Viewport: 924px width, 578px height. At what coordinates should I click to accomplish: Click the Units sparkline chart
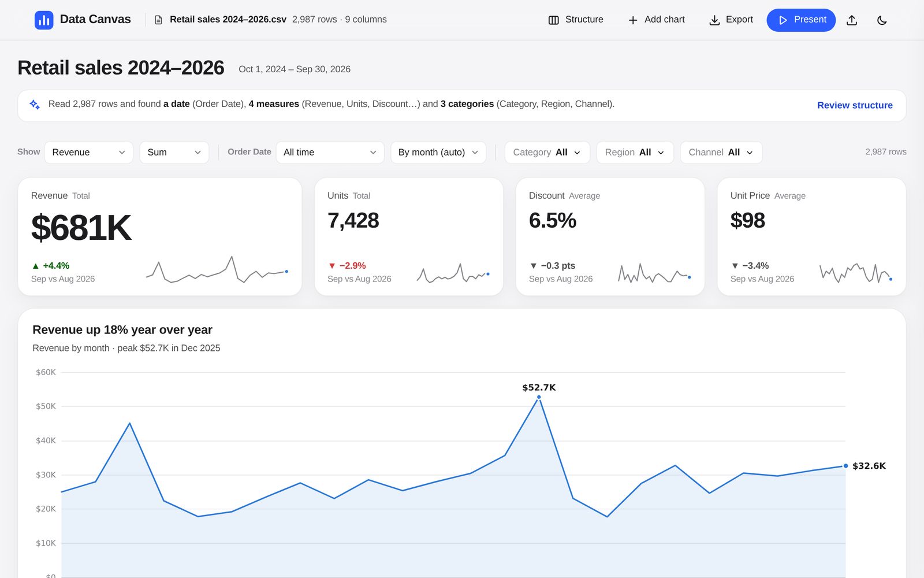pyautogui.click(x=453, y=273)
